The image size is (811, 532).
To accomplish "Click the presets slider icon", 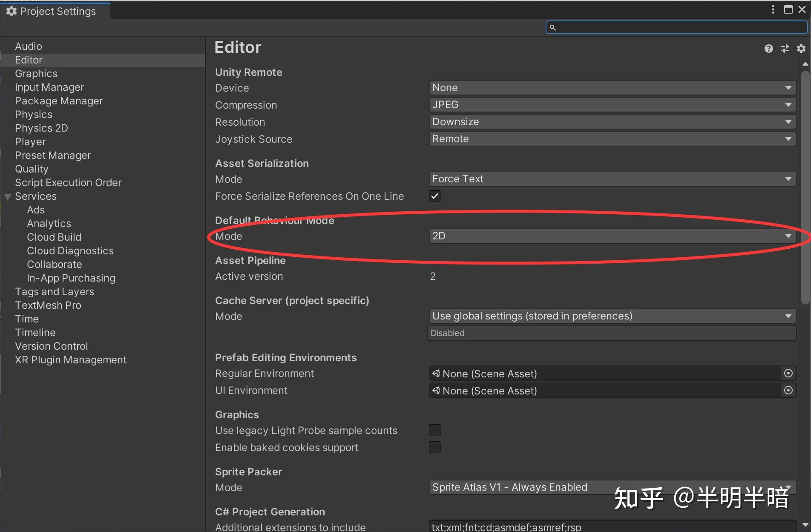I will pos(785,49).
